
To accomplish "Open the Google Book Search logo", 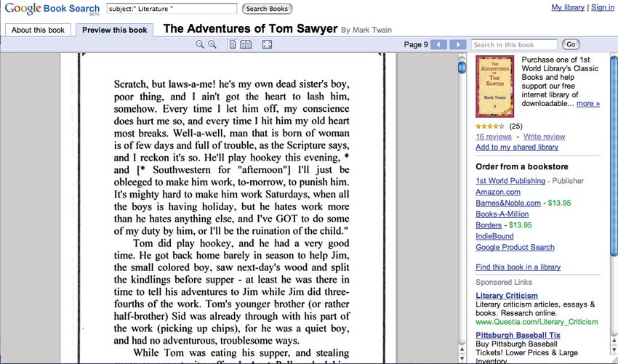I will pos(52,9).
